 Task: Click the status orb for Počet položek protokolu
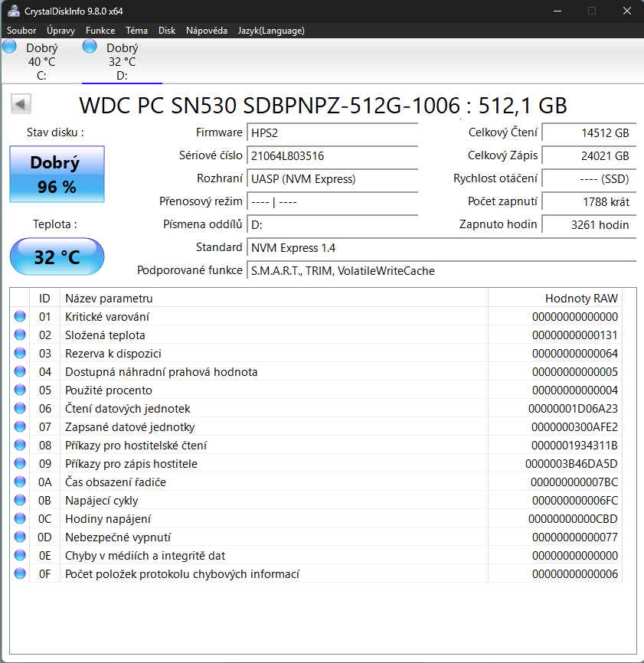point(20,573)
